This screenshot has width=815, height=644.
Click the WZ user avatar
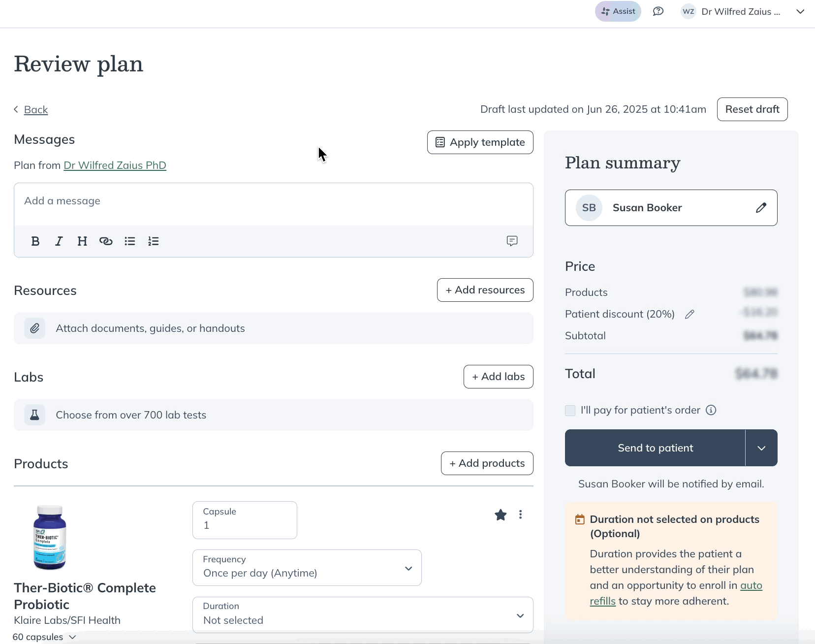pyautogui.click(x=688, y=11)
